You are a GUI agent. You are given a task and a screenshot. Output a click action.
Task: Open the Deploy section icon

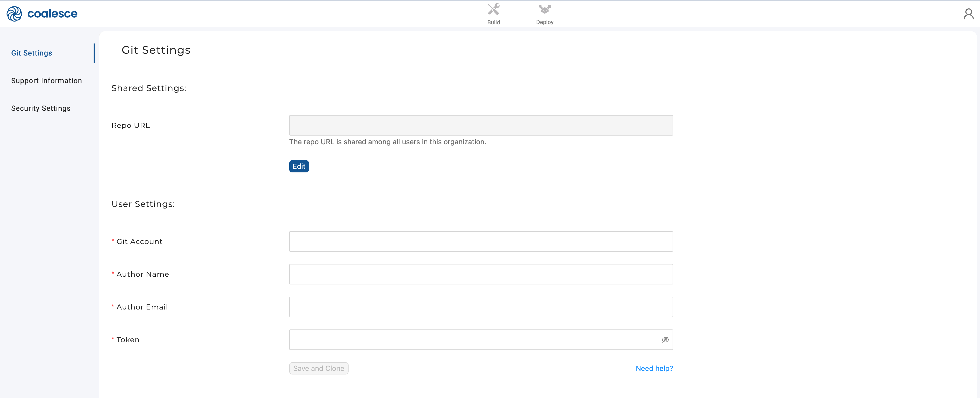coord(544,9)
